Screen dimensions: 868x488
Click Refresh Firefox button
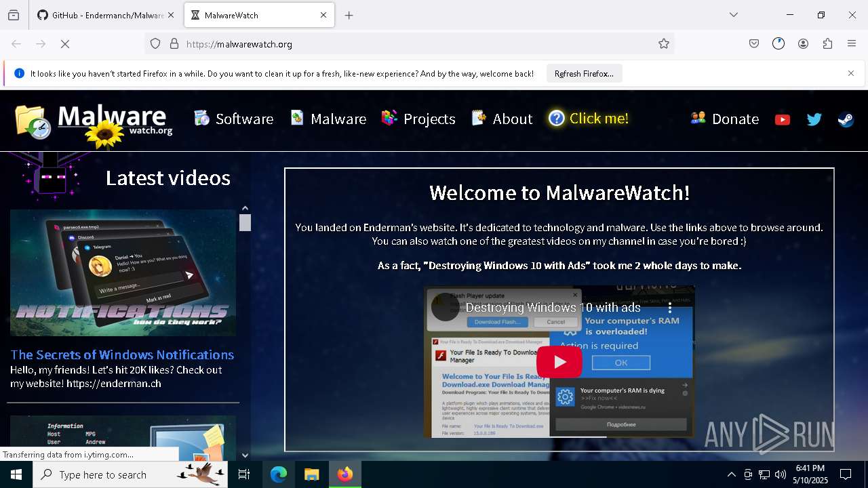(584, 73)
